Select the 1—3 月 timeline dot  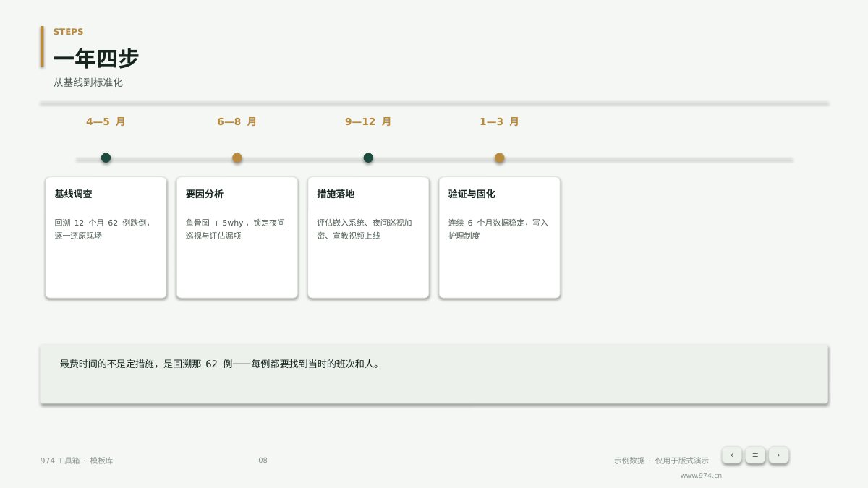[x=499, y=158]
